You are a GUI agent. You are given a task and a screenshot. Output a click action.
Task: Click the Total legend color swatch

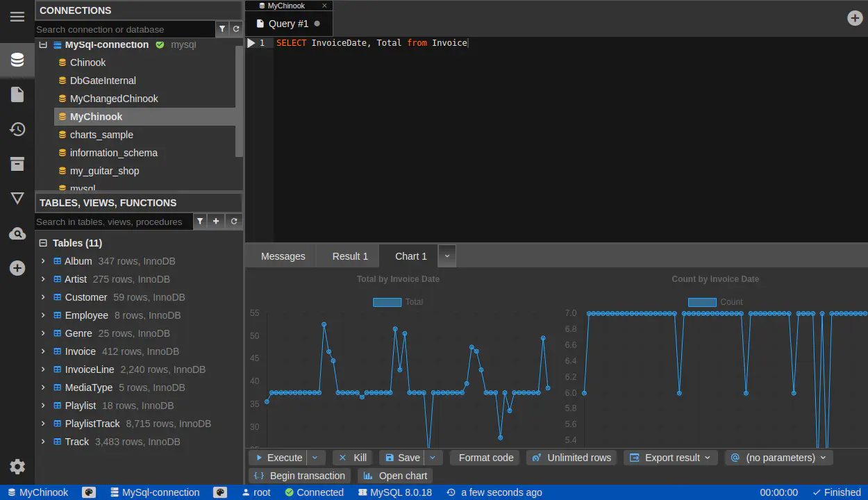coord(387,302)
